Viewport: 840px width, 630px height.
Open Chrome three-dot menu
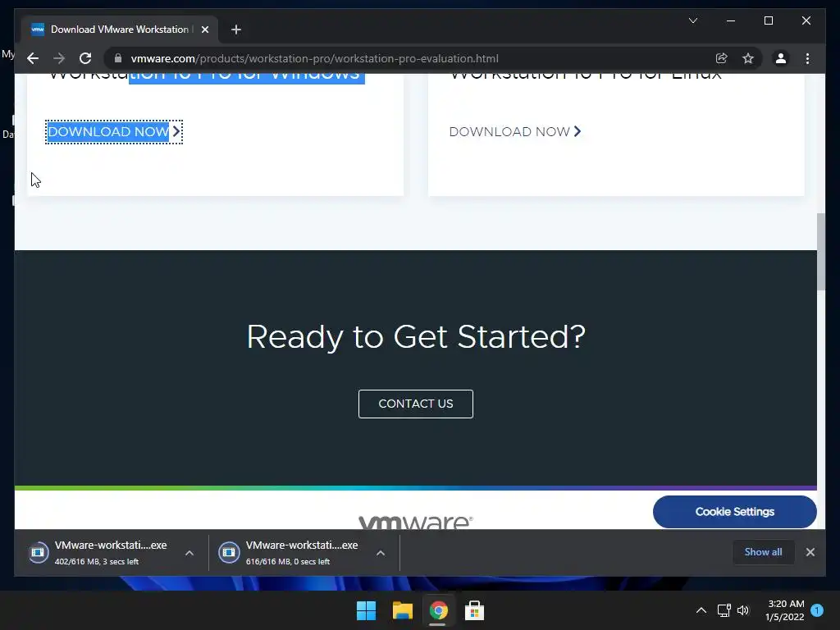click(807, 58)
